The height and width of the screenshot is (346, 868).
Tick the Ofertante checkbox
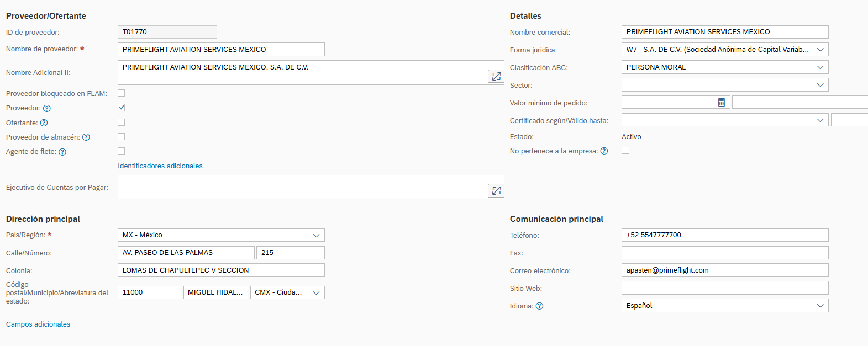[x=122, y=123]
